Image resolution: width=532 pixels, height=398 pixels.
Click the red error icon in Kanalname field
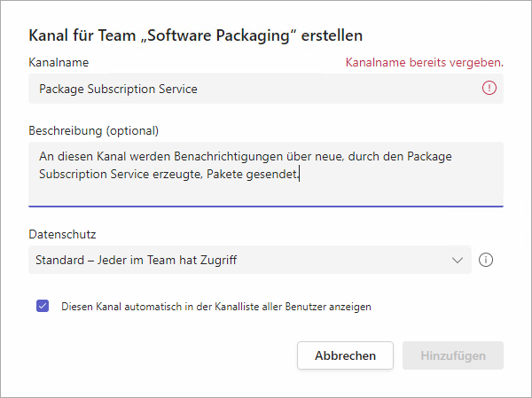[x=489, y=89]
